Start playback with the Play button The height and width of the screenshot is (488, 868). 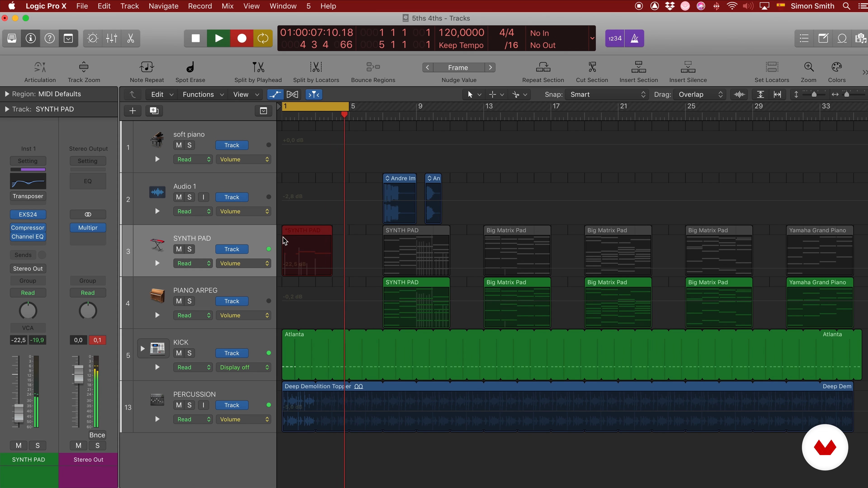(x=219, y=38)
